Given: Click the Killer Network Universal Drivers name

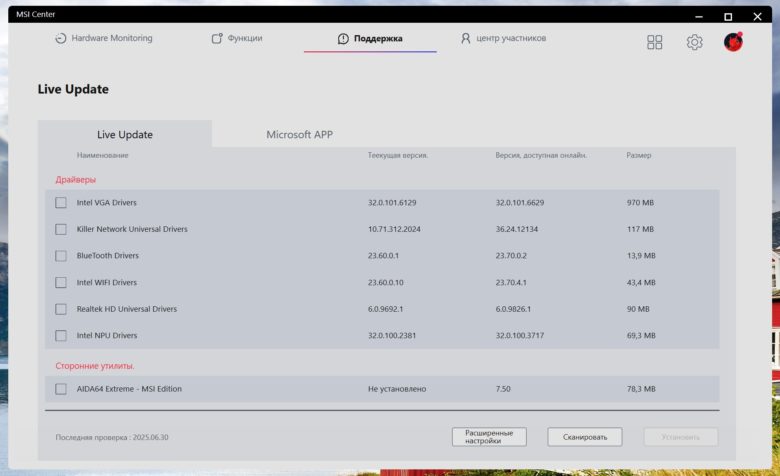Looking at the screenshot, I should coord(132,229).
